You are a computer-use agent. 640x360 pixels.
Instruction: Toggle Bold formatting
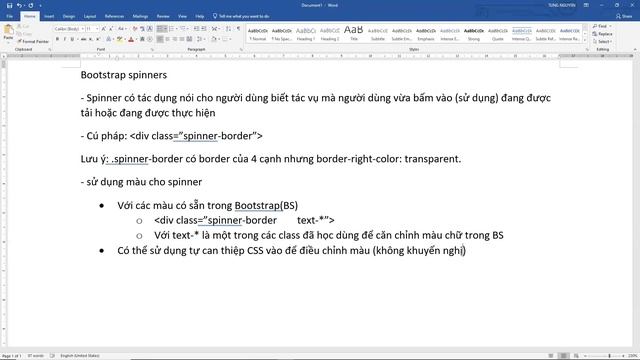click(x=58, y=39)
